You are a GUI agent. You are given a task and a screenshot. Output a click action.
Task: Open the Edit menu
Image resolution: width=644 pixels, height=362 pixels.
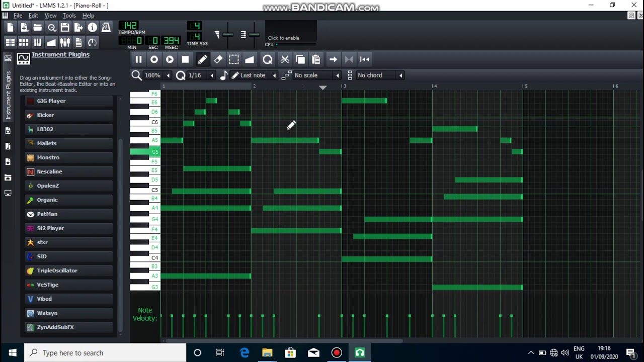click(33, 16)
